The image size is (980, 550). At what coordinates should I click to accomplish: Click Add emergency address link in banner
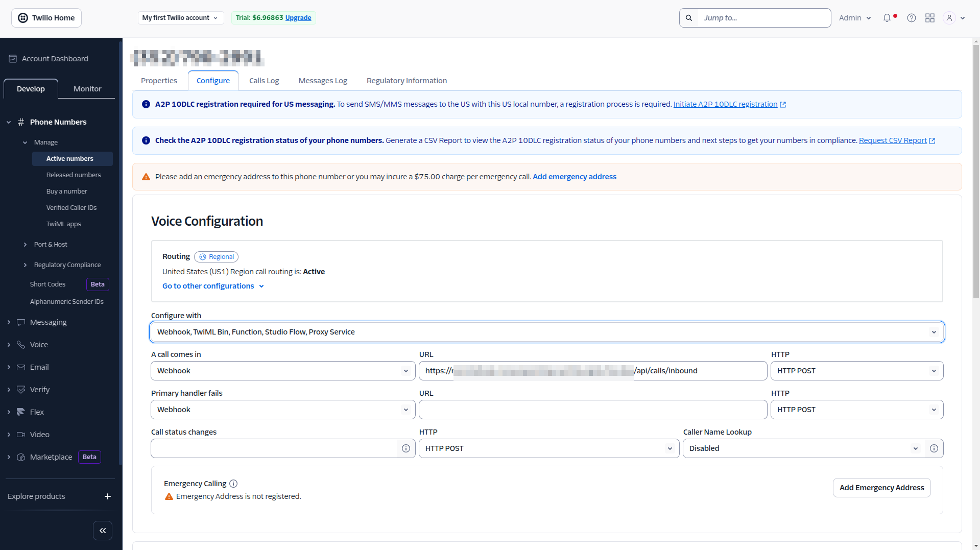(575, 177)
